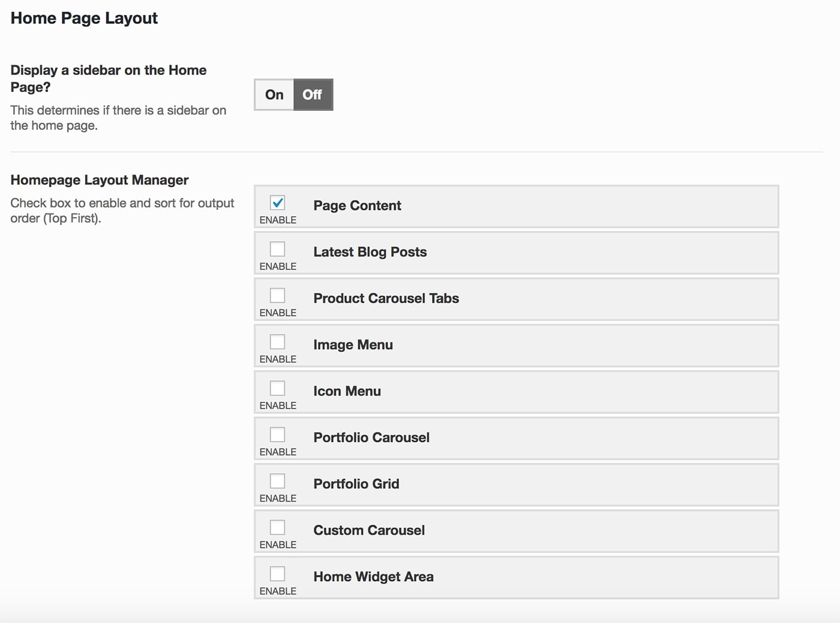Image resolution: width=840 pixels, height=623 pixels.
Task: Select the Icon Menu row label
Action: [x=347, y=391]
